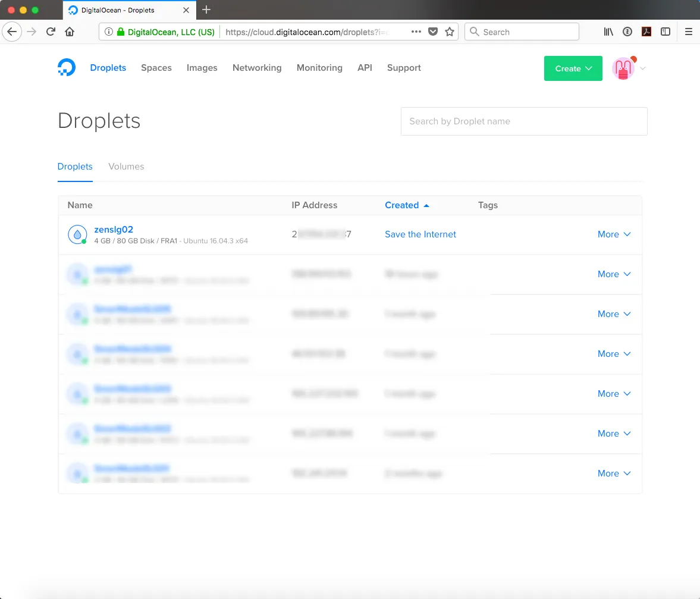The width and height of the screenshot is (700, 599).
Task: Expand More menu in the second droplet row
Action: [614, 274]
